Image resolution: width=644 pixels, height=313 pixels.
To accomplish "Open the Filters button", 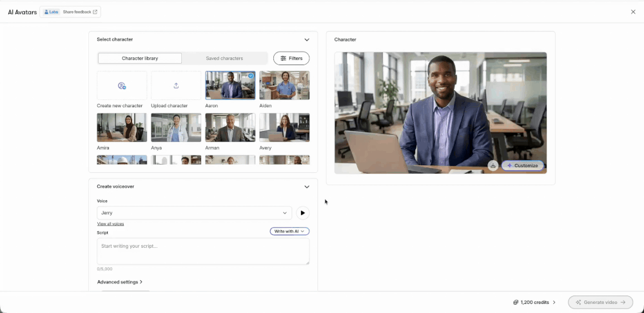I will tap(291, 58).
